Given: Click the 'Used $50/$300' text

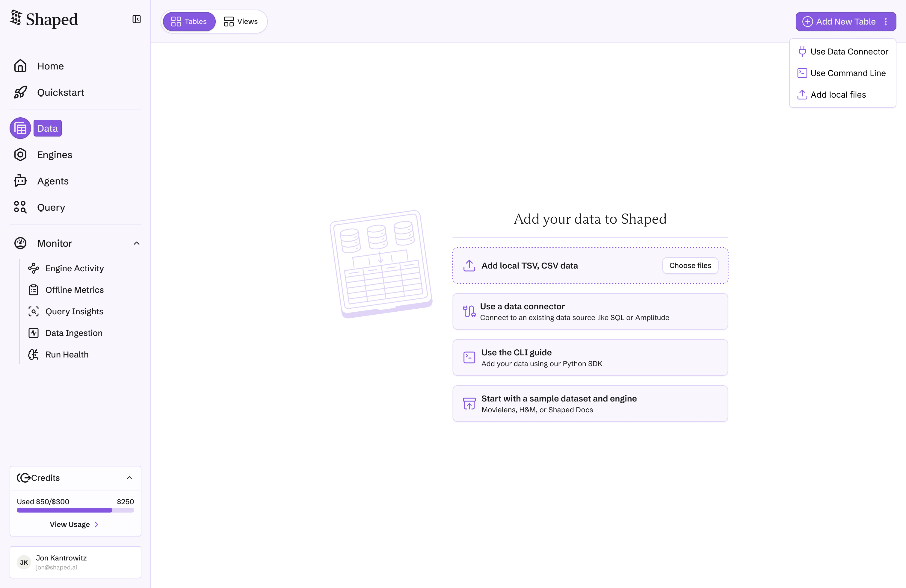Looking at the screenshot, I should pos(43,502).
